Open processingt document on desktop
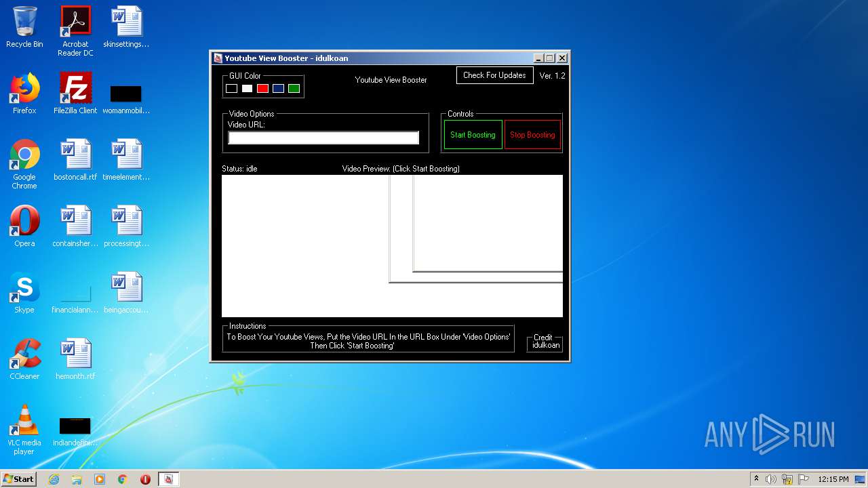The width and height of the screenshot is (868, 488). [x=126, y=227]
